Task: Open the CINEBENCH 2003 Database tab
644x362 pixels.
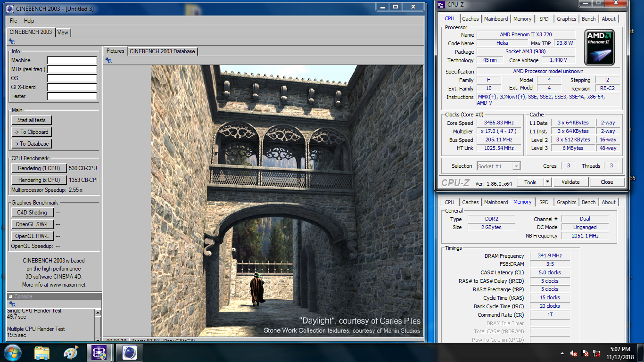Action: click(162, 51)
